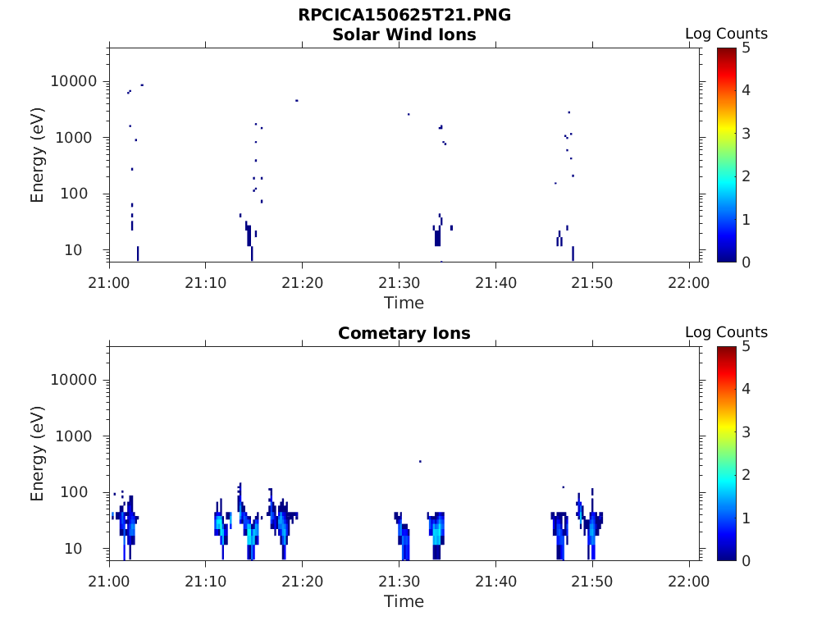Select the Cometary Ions plot title
840x630 pixels.
pos(404,333)
